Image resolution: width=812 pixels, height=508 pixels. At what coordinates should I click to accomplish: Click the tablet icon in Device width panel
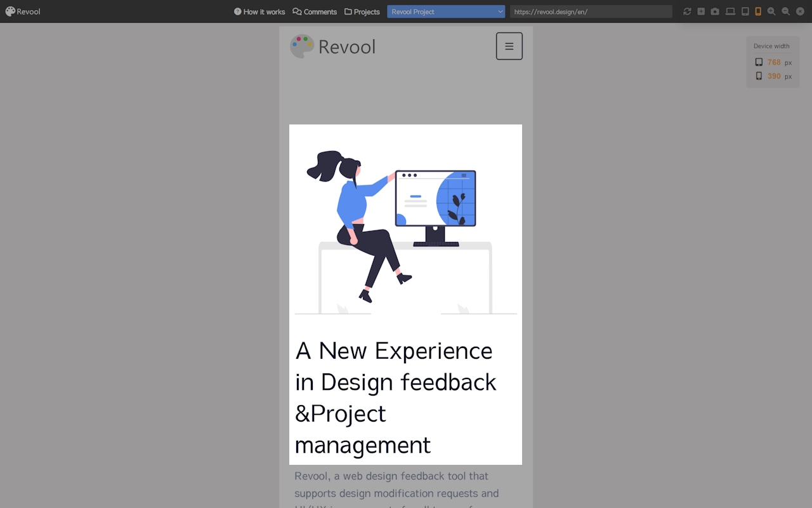click(759, 62)
